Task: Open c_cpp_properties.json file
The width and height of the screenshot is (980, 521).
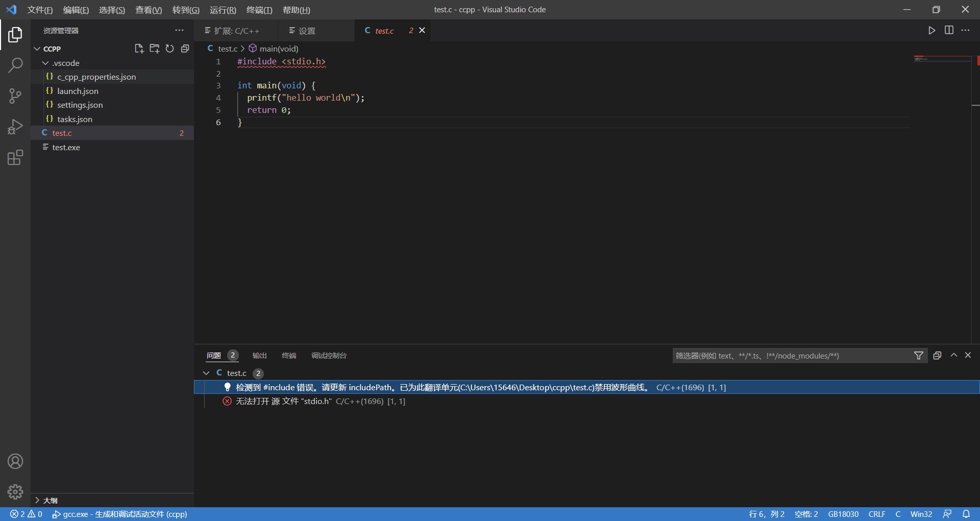Action: [112, 77]
